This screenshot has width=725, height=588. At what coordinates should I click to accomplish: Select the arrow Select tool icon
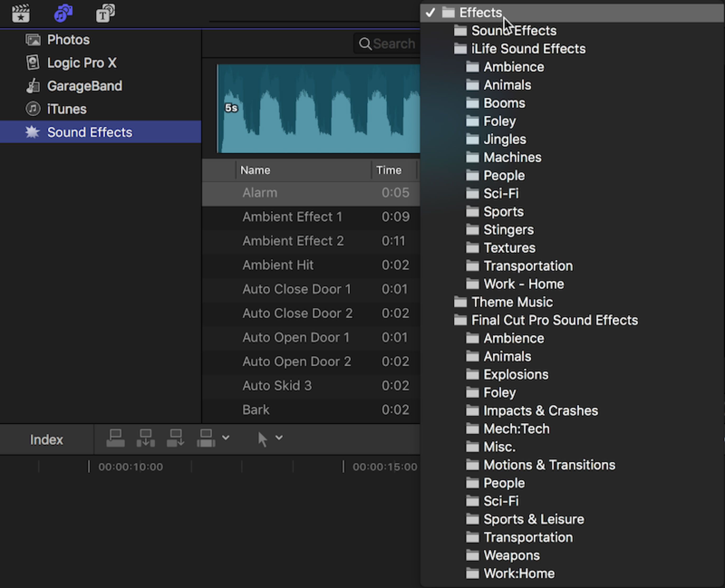262,439
